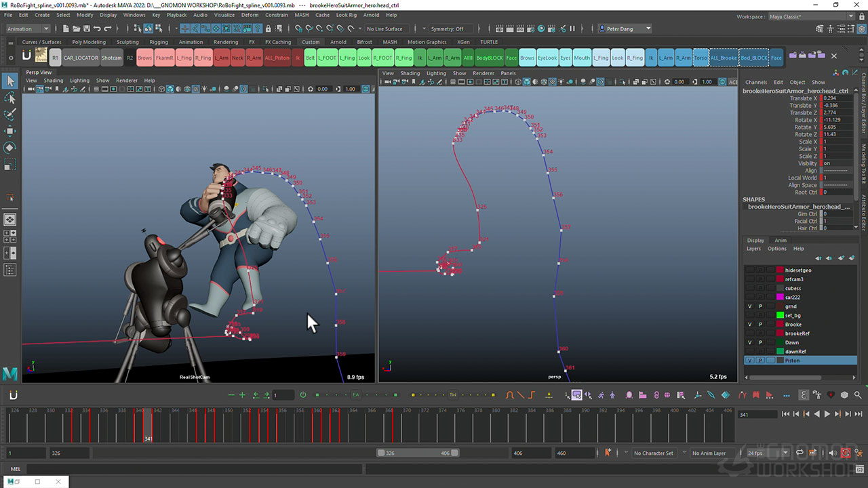Open the Animation menu set dropdown
Image resolution: width=868 pixels, height=488 pixels.
point(28,28)
